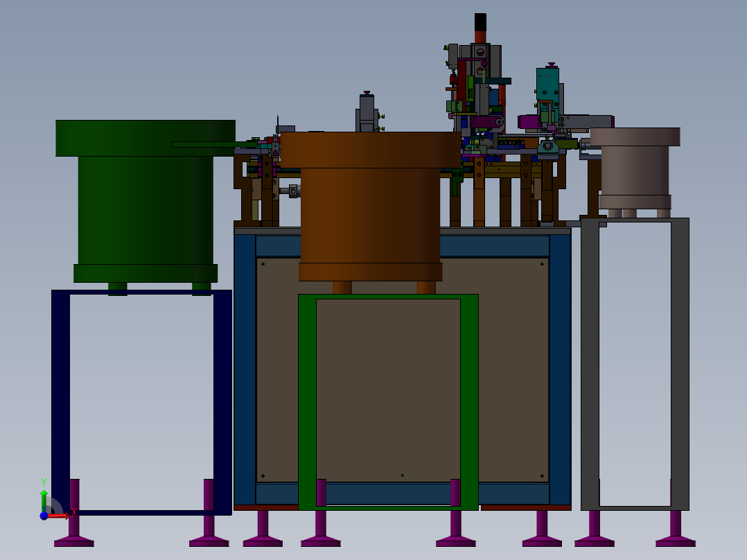The width and height of the screenshot is (747, 560).
Task: Select the green bowl feeder base ring
Action: [146, 273]
